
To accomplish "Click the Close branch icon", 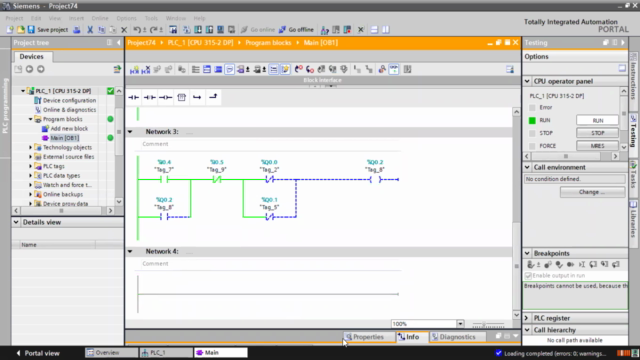I will 213,97.
